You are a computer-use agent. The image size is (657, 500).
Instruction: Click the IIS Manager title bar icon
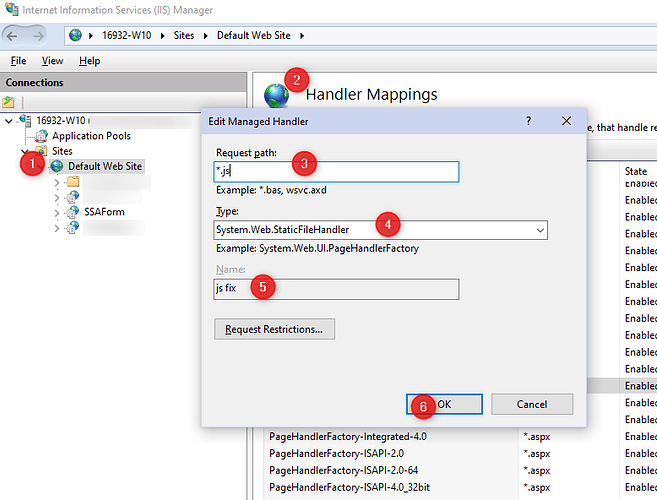pos(11,9)
